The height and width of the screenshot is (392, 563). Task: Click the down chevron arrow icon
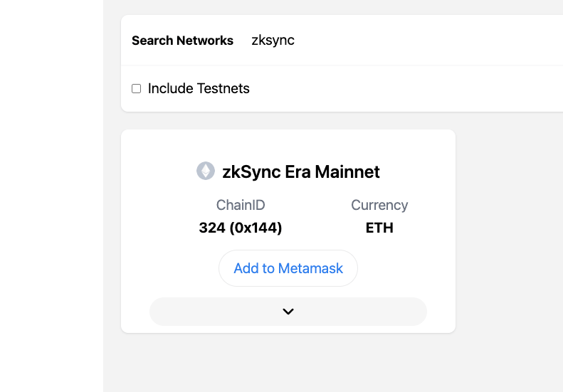click(288, 312)
